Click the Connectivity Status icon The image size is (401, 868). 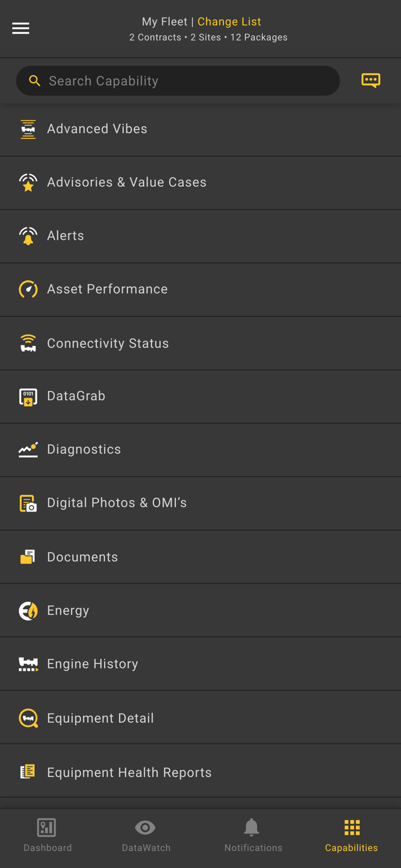click(28, 343)
